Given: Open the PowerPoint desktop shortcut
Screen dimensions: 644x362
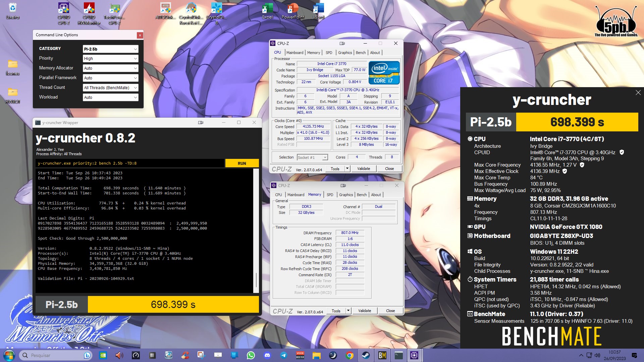Looking at the screenshot, I should click(293, 11).
